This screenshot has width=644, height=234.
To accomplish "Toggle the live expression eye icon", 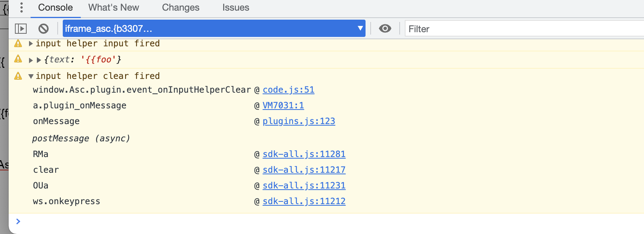I will coord(385,29).
